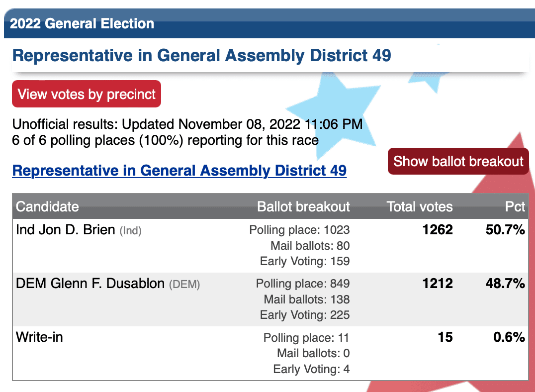Image resolution: width=535 pixels, height=392 pixels.
Task: Click the Write-in total votes 15
Action: tap(446, 337)
